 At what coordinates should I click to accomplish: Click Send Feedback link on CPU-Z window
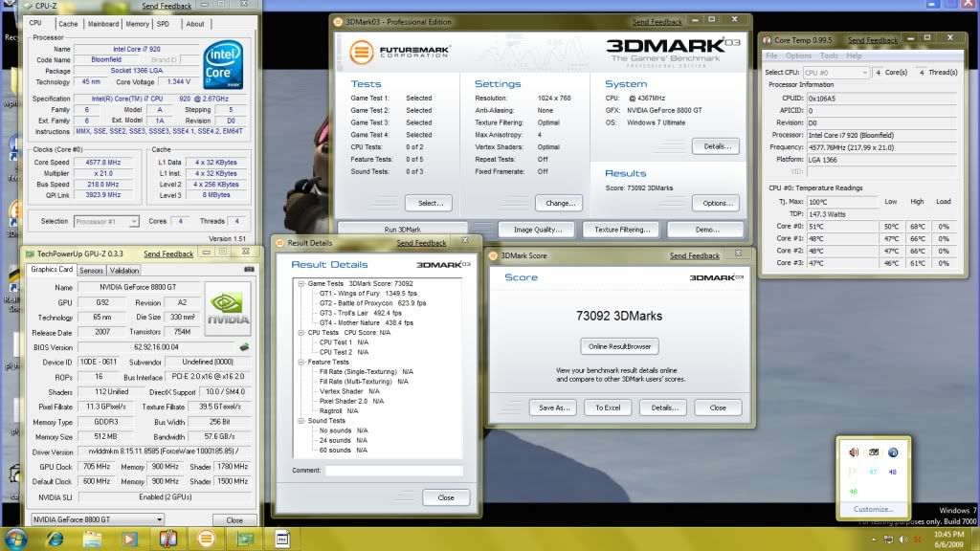coord(167,6)
